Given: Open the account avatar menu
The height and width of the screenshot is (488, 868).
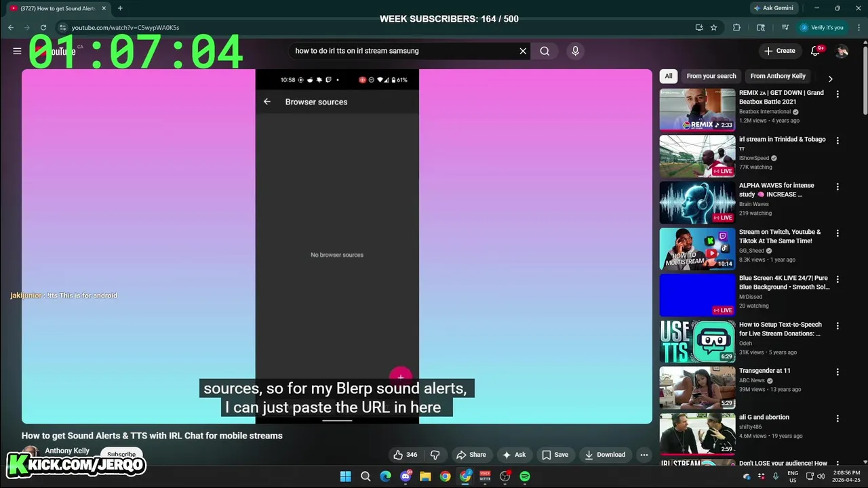Looking at the screenshot, I should click(x=842, y=51).
